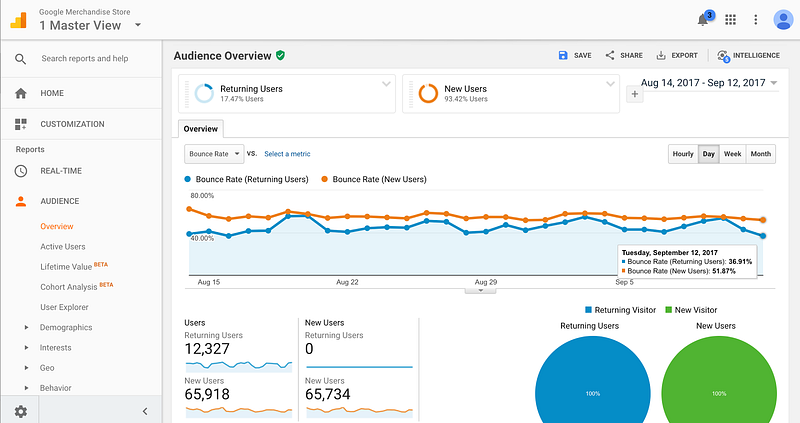Open Active Users report
Screen dimensions: 800x423
click(63, 247)
